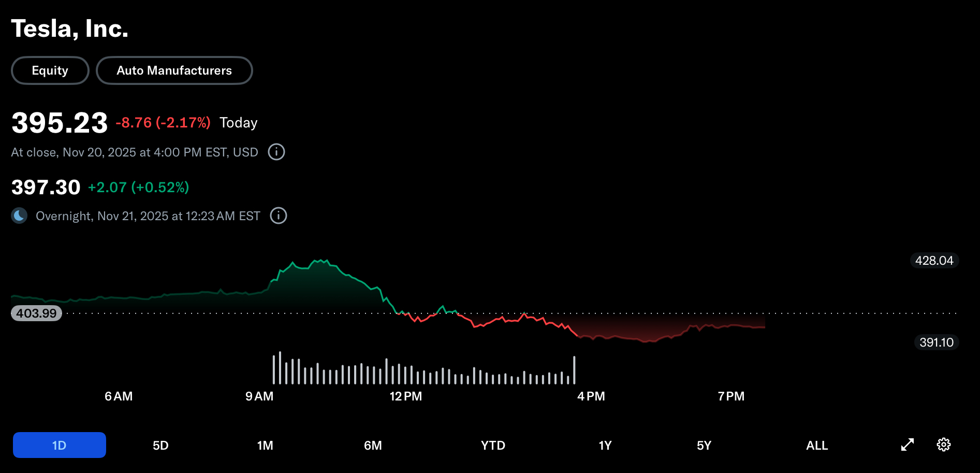The width and height of the screenshot is (980, 473).
Task: Click the info icon beside overnight timestamp
Action: tap(279, 216)
